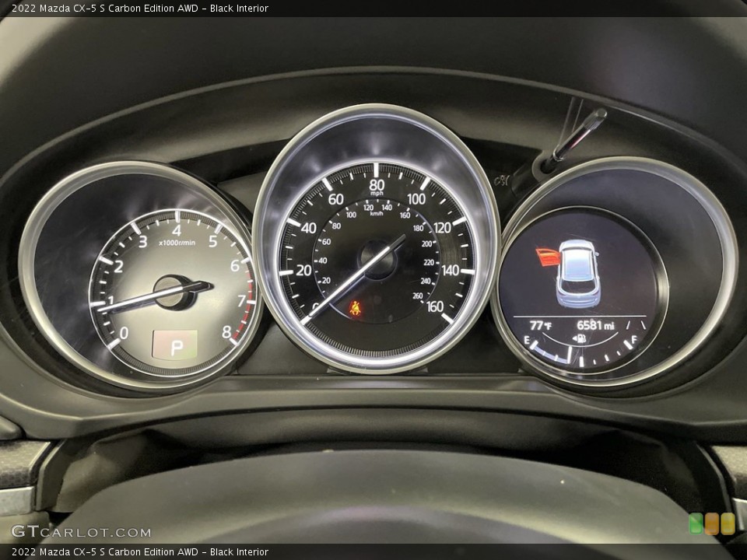Click the 4 mark on tachometer

click(x=177, y=230)
